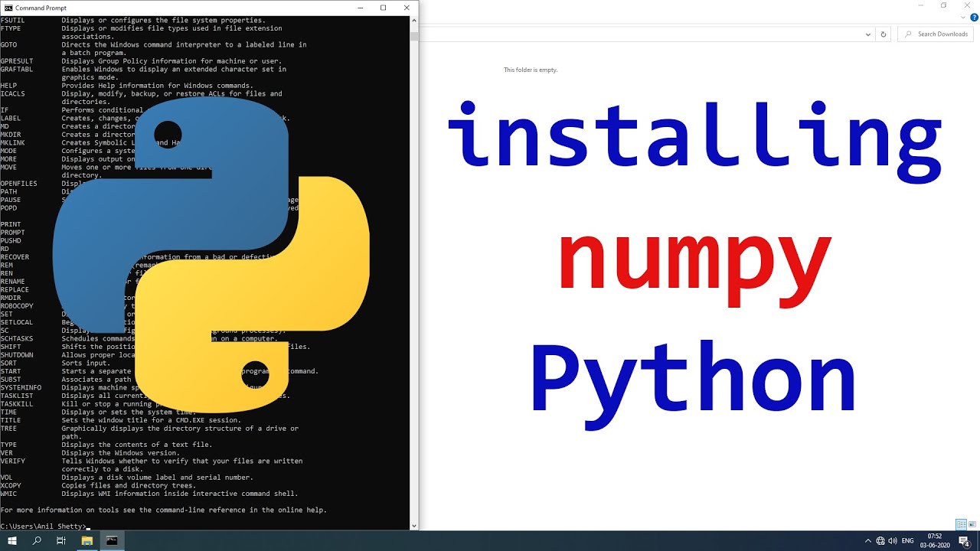Screen dimensions: 980x551
Task: Click 'Displays the contents of a text file.' text
Action: point(137,445)
